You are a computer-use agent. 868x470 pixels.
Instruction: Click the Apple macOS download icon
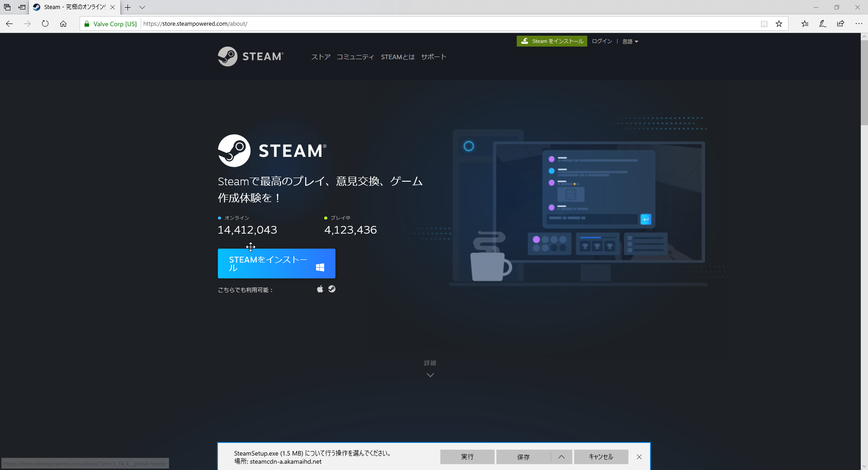320,289
